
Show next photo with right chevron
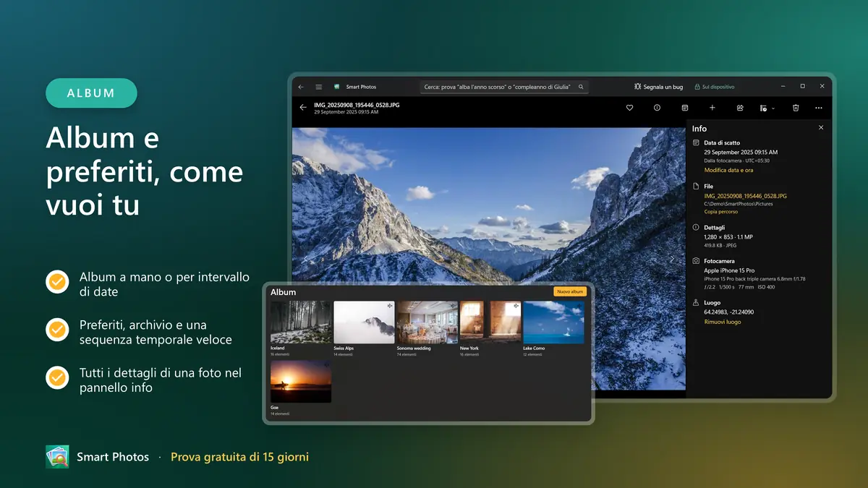(x=672, y=260)
